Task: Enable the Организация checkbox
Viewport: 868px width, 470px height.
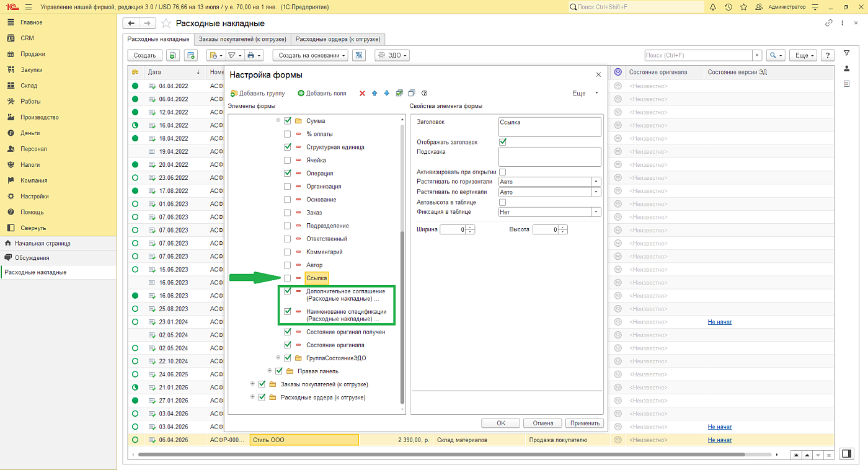Action: tap(287, 187)
